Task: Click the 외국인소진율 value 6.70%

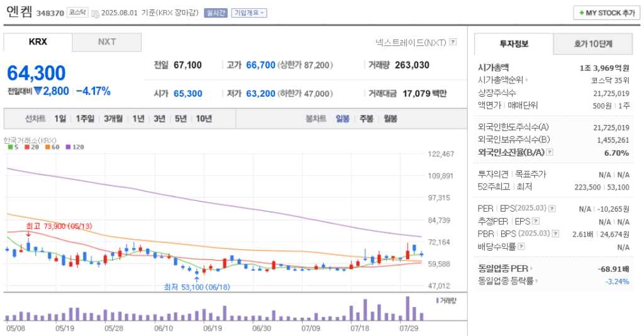Action: pos(616,153)
